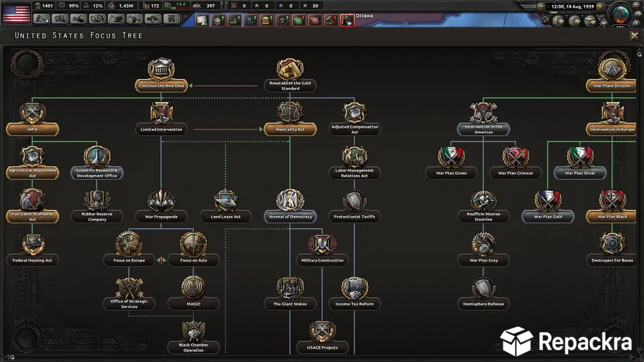Click the manpower value 1.43M
Viewport: 644px width, 362px height.
point(126,6)
